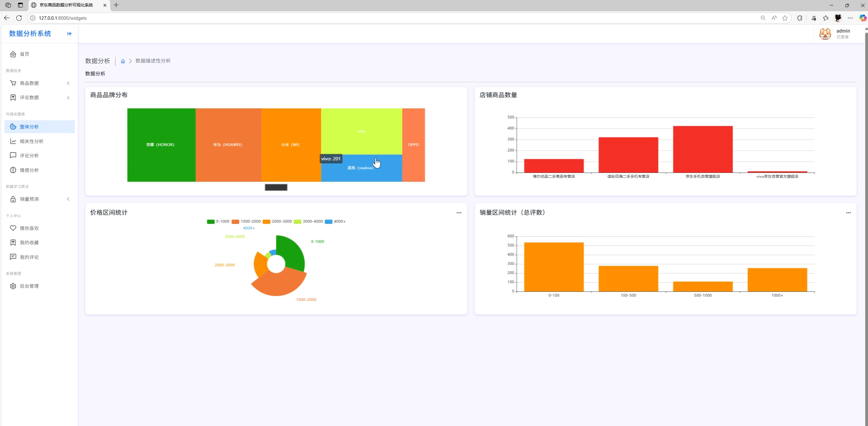Collapse the sidebar with the arrow icon
This screenshot has height=426, width=868.
(70, 34)
